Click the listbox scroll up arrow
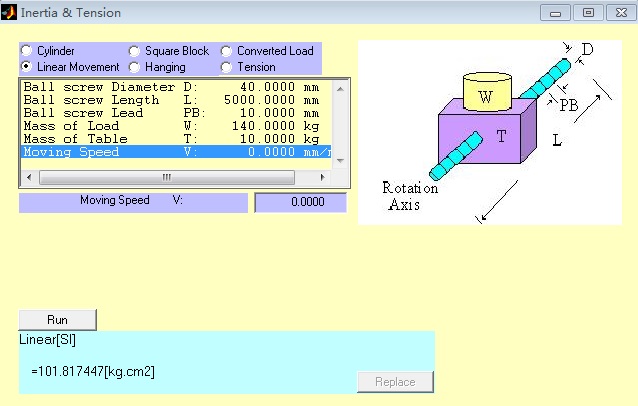 [341, 87]
